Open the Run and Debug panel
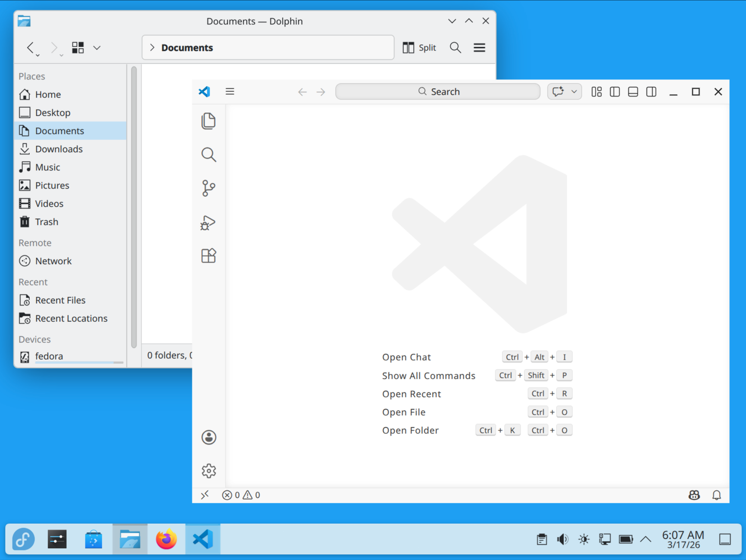The height and width of the screenshot is (560, 746). (208, 223)
